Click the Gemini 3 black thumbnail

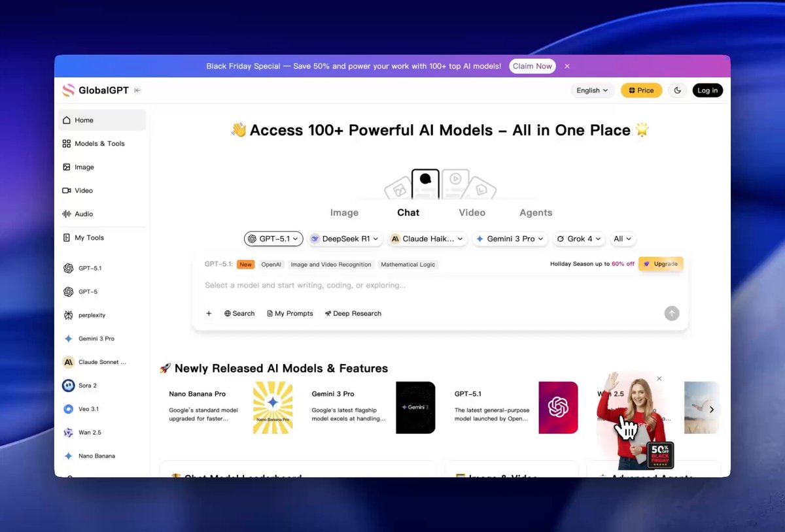click(x=415, y=408)
